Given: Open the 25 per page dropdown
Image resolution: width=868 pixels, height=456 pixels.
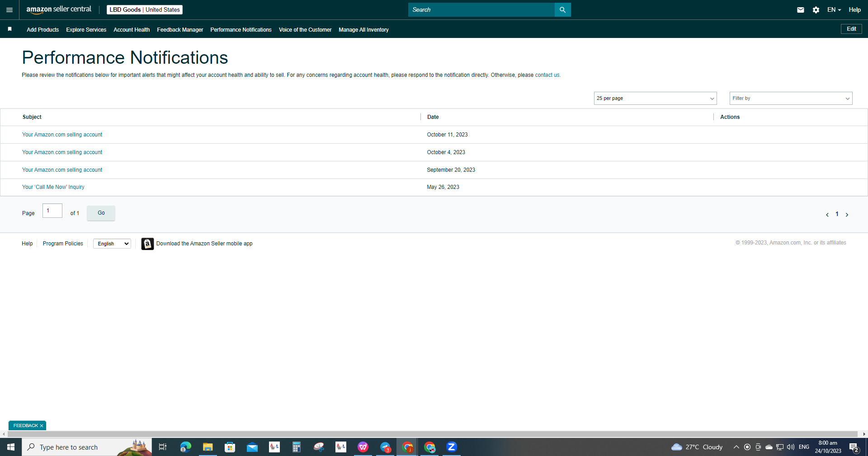Looking at the screenshot, I should [655, 98].
